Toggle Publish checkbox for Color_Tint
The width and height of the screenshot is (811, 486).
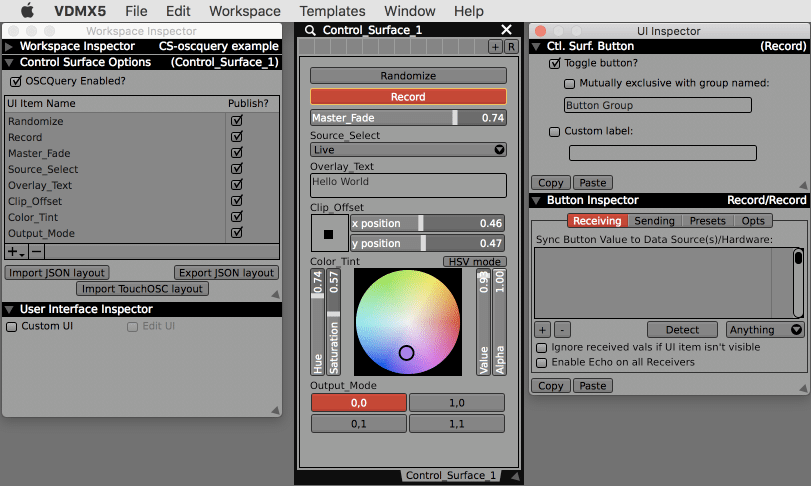(x=237, y=217)
